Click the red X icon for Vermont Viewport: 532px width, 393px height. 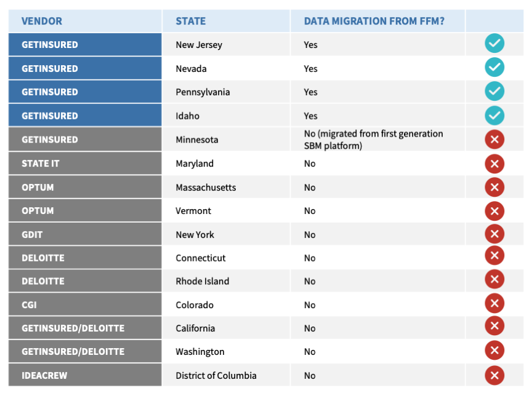[x=494, y=211]
